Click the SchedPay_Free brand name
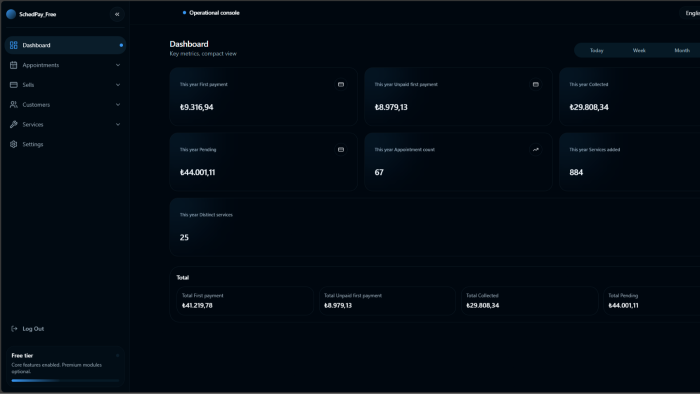 coord(38,14)
